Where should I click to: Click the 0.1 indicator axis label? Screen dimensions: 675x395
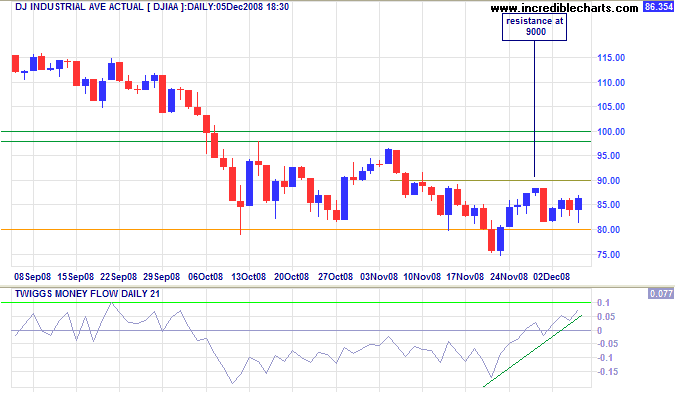pyautogui.click(x=603, y=303)
